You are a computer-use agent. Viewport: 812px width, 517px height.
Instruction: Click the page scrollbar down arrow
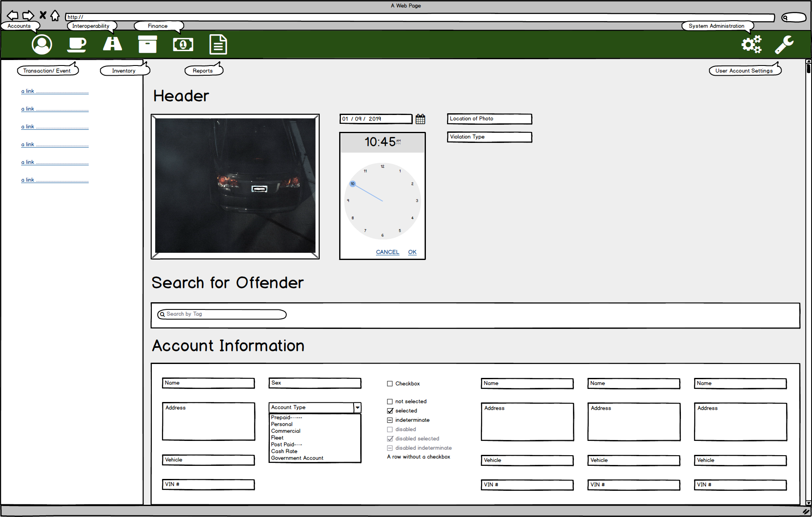click(808, 503)
